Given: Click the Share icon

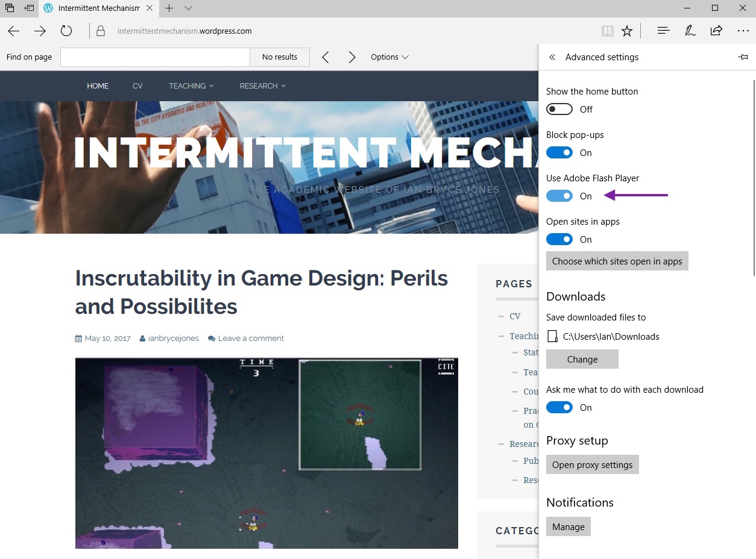Looking at the screenshot, I should pos(716,31).
